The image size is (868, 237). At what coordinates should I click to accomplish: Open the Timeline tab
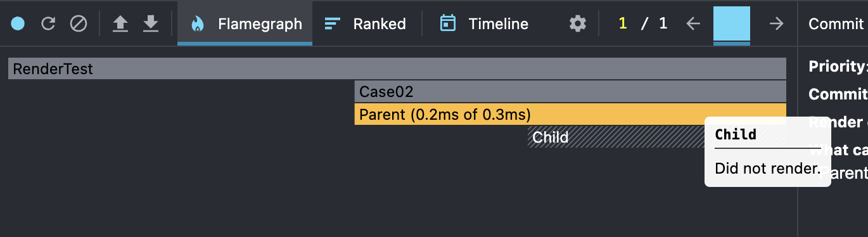[x=484, y=23]
